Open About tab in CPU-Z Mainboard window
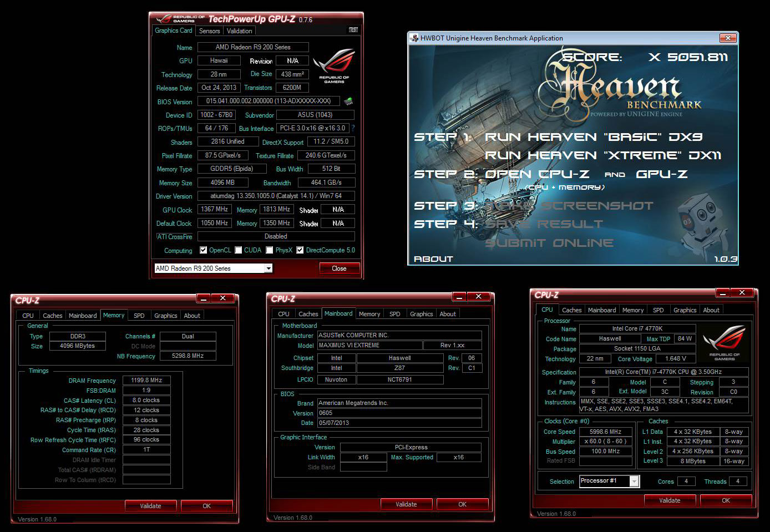This screenshot has width=770, height=532. (x=448, y=314)
